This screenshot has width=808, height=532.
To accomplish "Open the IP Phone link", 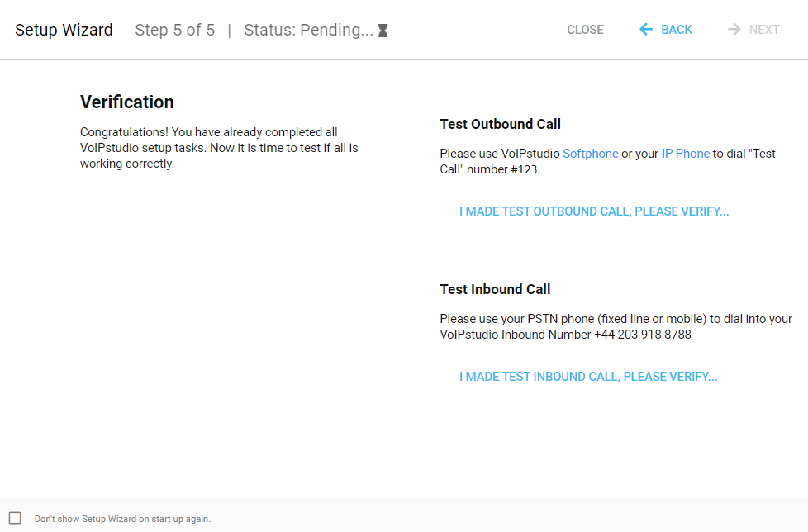I will [x=685, y=153].
